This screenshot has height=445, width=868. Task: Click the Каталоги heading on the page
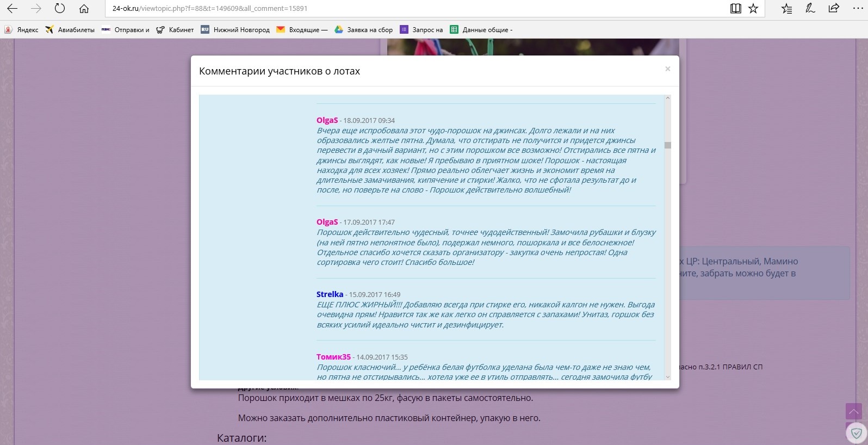click(242, 438)
